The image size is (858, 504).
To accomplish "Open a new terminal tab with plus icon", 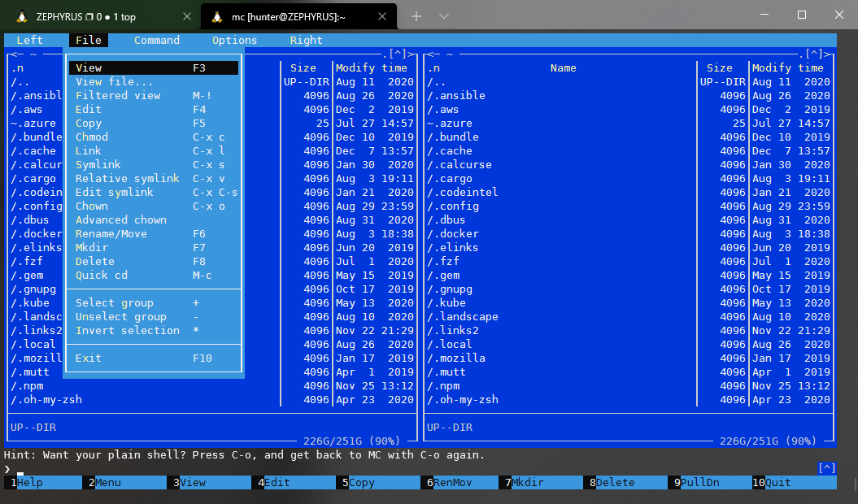I will click(416, 15).
